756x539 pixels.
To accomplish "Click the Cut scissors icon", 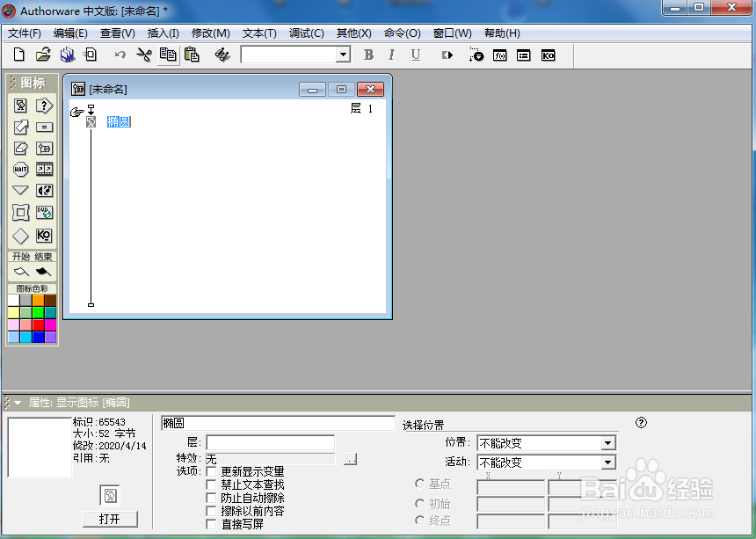I will pyautogui.click(x=143, y=55).
